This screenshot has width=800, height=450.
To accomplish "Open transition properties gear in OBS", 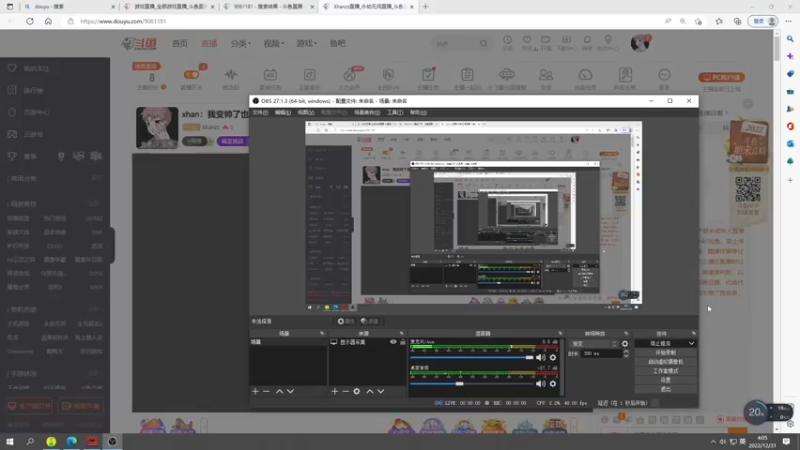I will coord(625,344).
